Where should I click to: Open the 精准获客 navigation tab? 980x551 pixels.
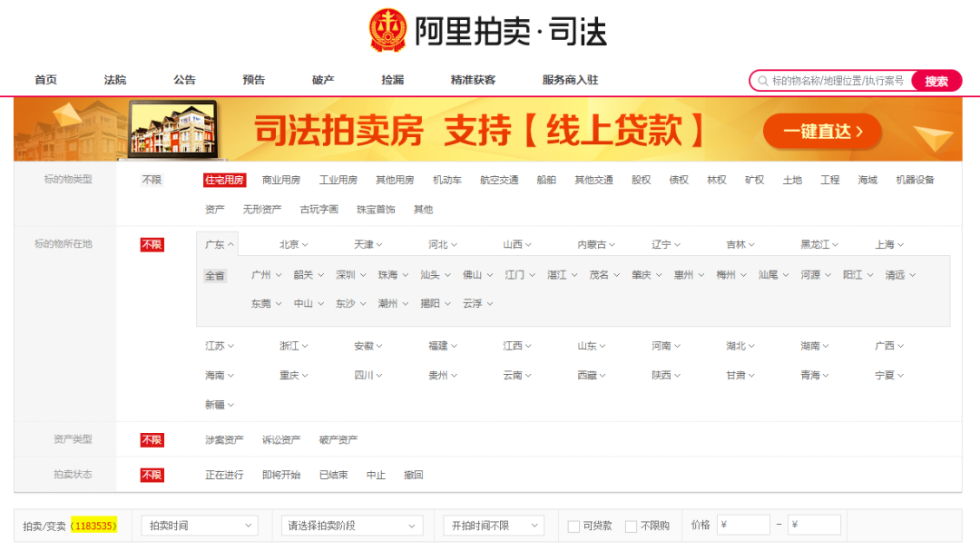click(473, 80)
